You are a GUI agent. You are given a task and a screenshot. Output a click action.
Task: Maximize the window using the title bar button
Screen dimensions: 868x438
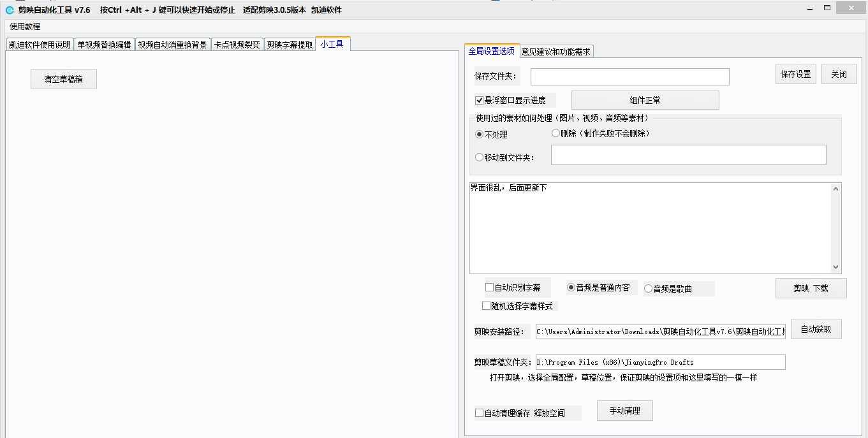(x=827, y=8)
